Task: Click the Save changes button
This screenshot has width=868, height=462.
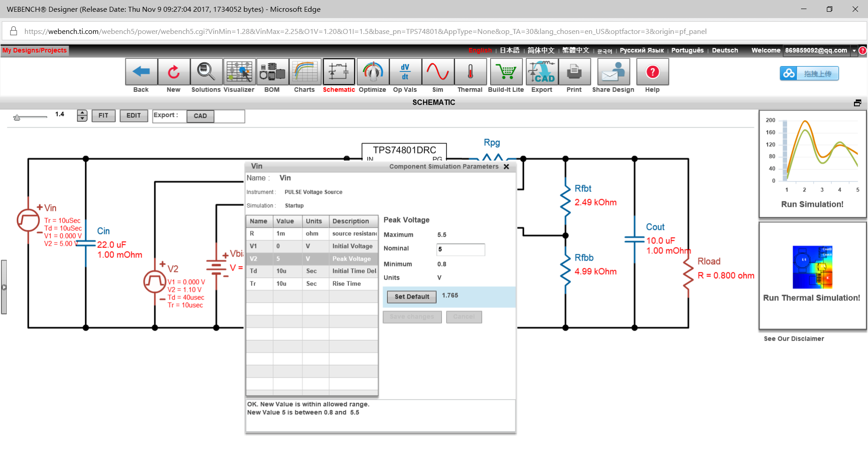Action: click(x=412, y=317)
